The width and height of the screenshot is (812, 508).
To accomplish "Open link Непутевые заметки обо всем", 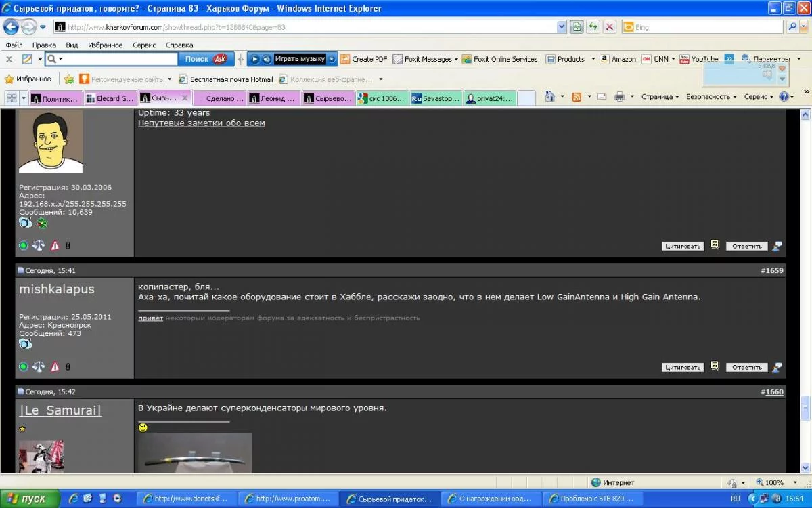I will click(x=202, y=123).
